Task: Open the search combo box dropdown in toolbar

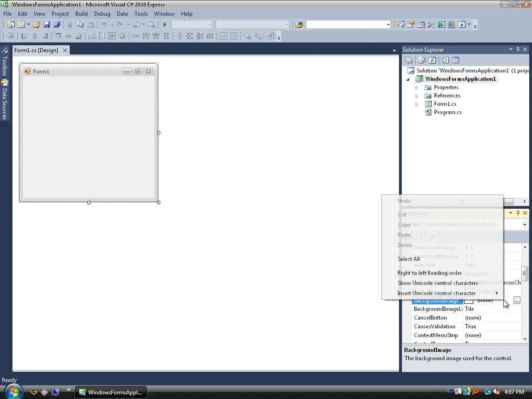Action: tap(388, 24)
